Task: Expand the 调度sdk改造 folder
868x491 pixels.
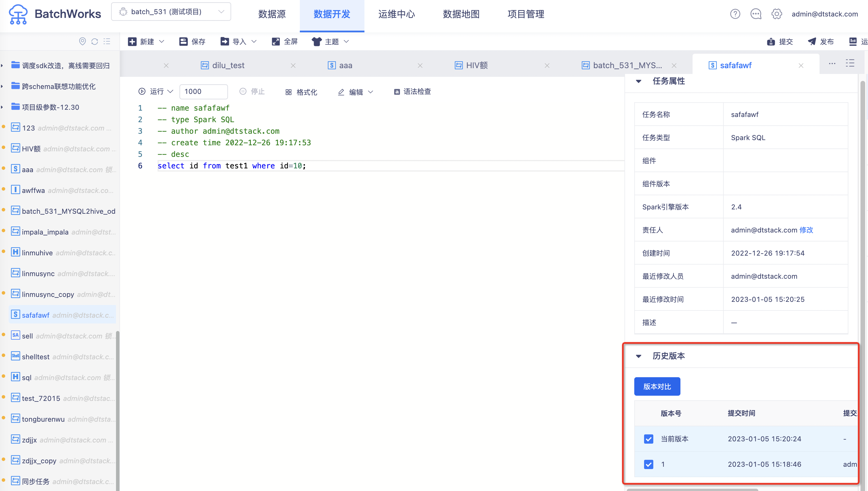Action: pyautogui.click(x=2, y=66)
